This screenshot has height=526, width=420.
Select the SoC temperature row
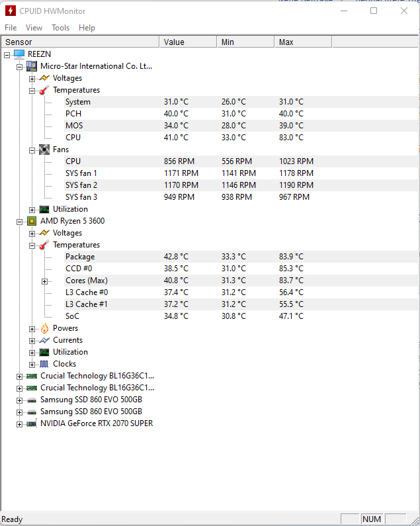(x=241, y=316)
